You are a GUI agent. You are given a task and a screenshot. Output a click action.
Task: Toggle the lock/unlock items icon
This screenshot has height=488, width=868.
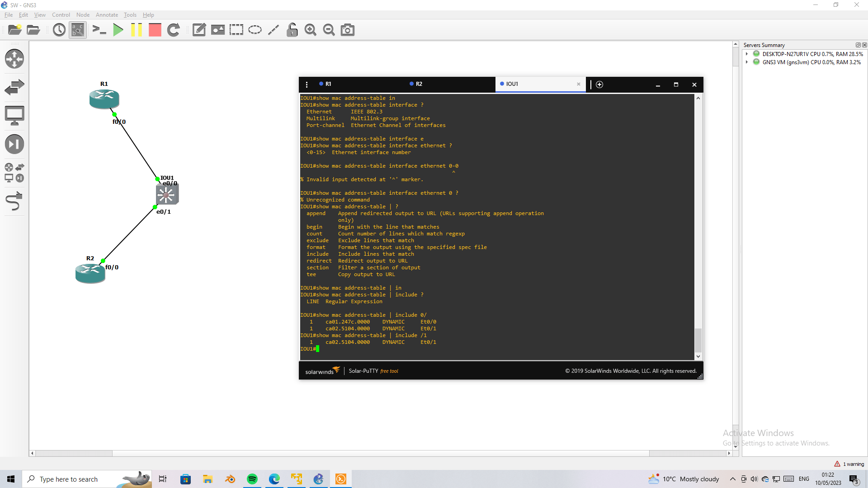(x=292, y=30)
